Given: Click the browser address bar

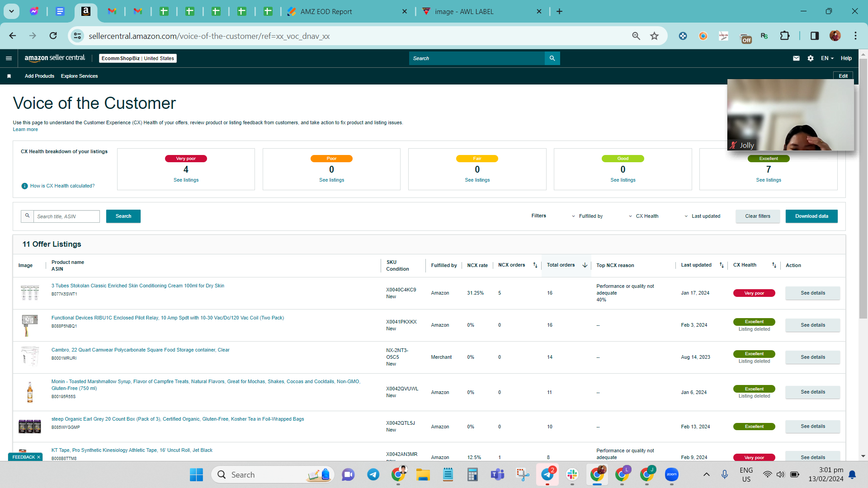Looking at the screenshot, I should [353, 36].
